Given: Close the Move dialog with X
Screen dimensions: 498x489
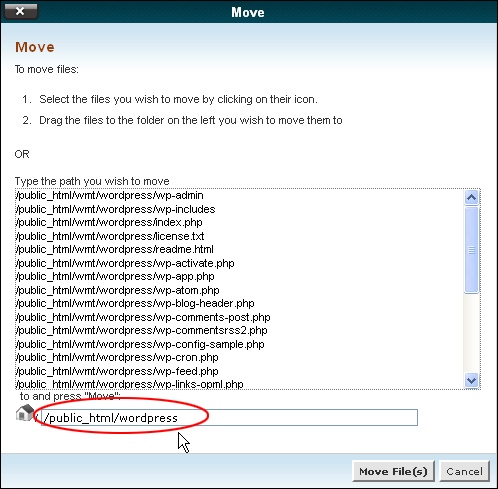Looking at the screenshot, I should coord(21,11).
